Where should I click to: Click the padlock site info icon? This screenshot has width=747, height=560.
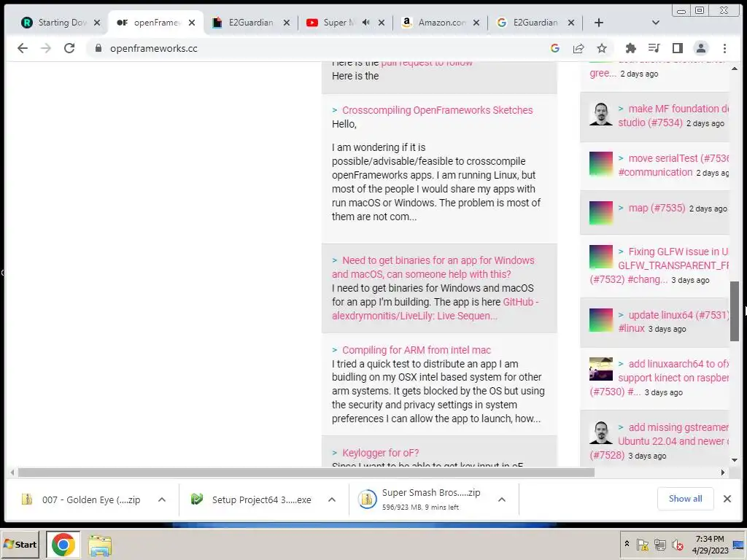(x=98, y=48)
